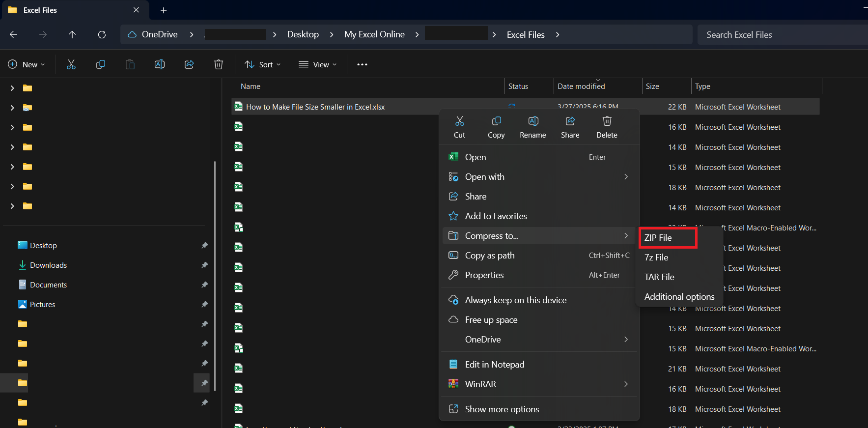Choose ZIP File compression option
This screenshot has width=868, height=428.
[x=668, y=237]
